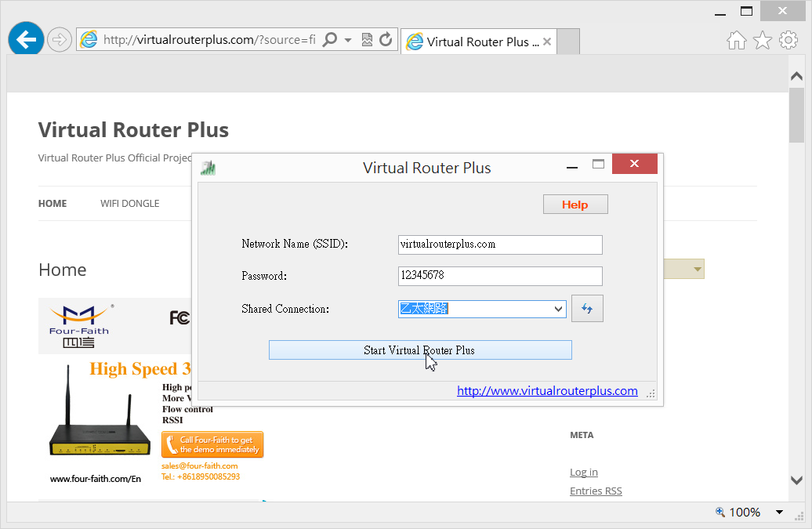The height and width of the screenshot is (529, 812).
Task: Open the Log in link under META
Action: click(x=584, y=472)
